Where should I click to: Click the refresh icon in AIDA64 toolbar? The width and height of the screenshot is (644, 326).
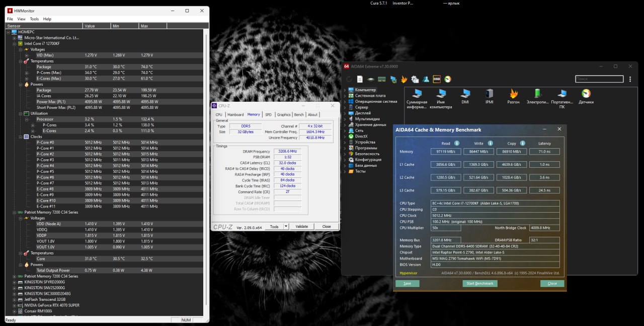[x=349, y=79]
